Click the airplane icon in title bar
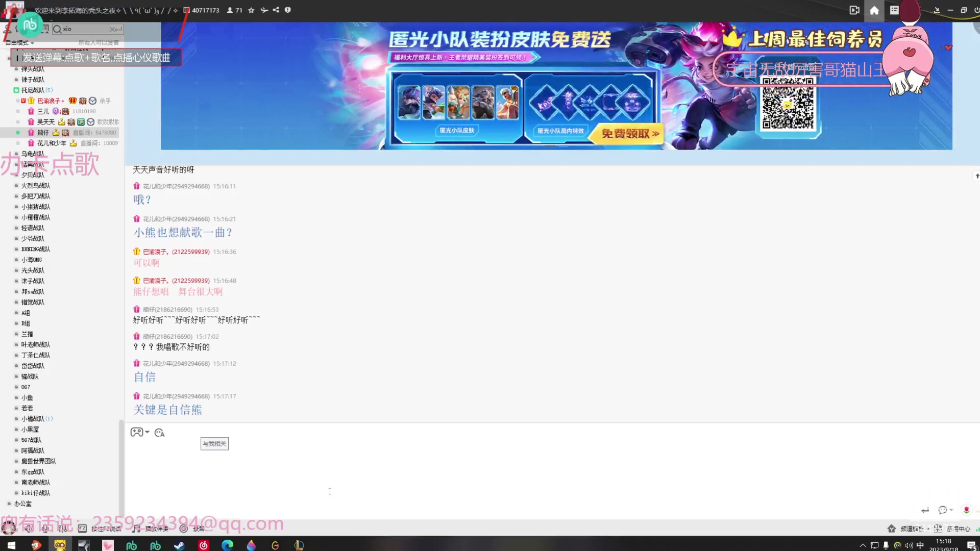 coord(264,10)
